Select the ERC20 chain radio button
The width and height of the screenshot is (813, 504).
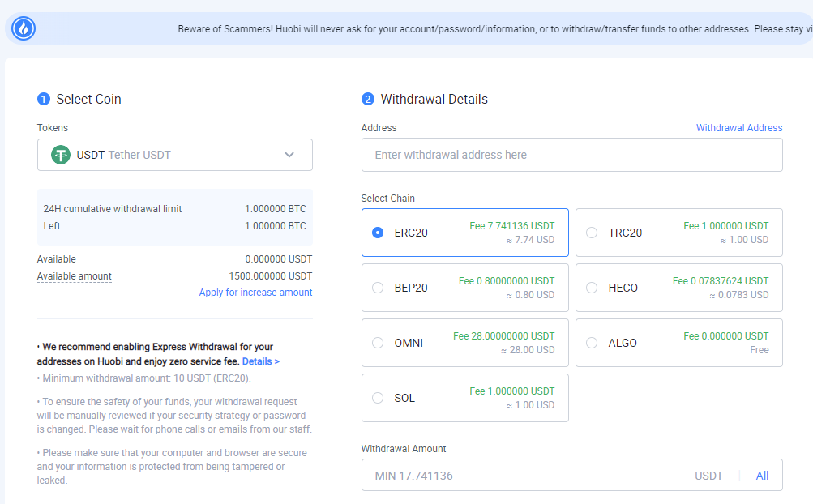tap(378, 233)
